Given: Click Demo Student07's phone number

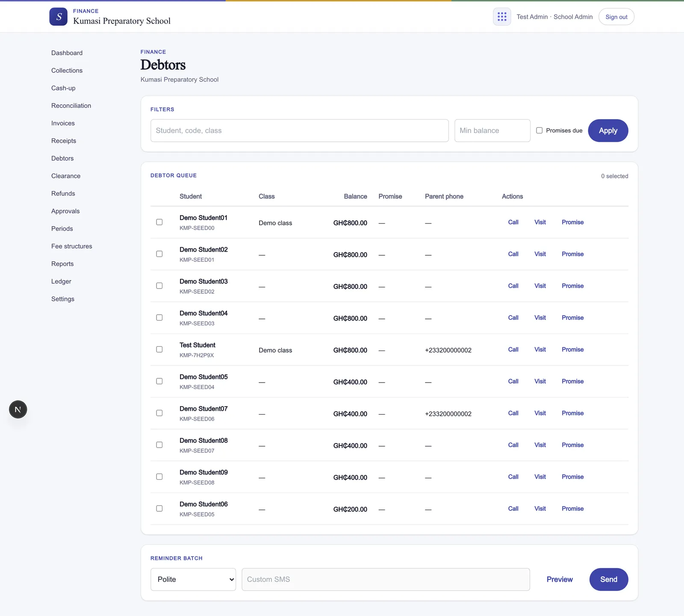Looking at the screenshot, I should (448, 414).
